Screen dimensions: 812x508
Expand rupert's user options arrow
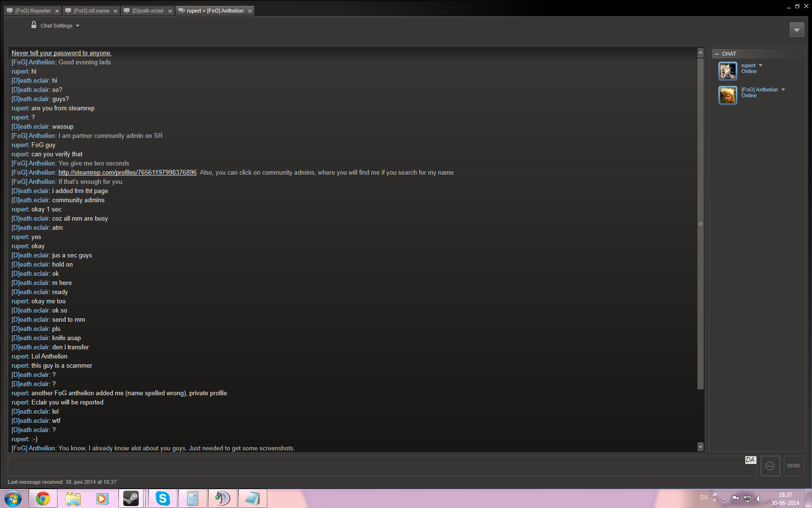tap(760, 65)
